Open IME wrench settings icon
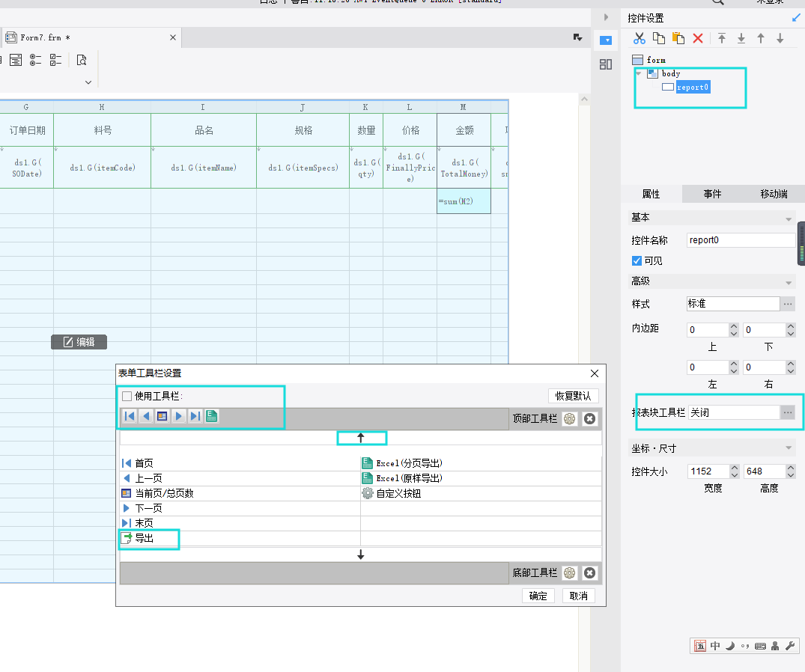Viewport: 805px width, 672px height. tap(790, 646)
